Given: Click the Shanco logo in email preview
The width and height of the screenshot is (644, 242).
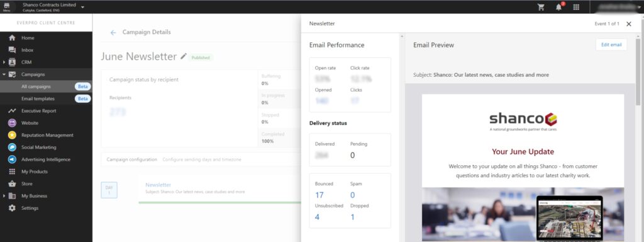Looking at the screenshot, I should tap(523, 121).
